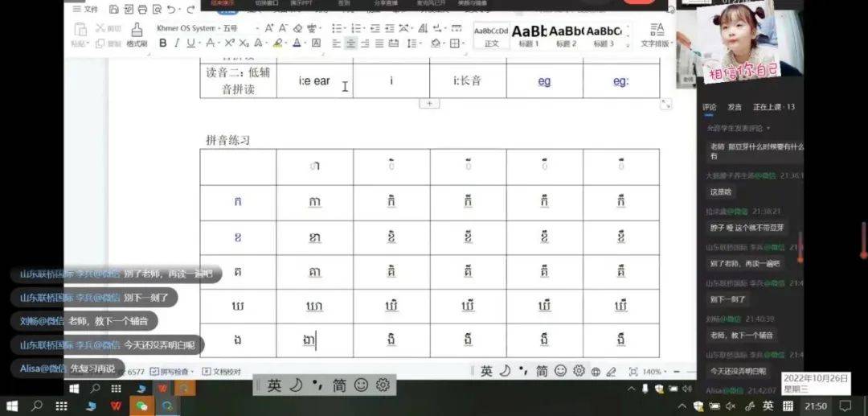Screen dimensions: 868x416
Task: Open WPS Office from outer taskbar
Action: point(116,406)
